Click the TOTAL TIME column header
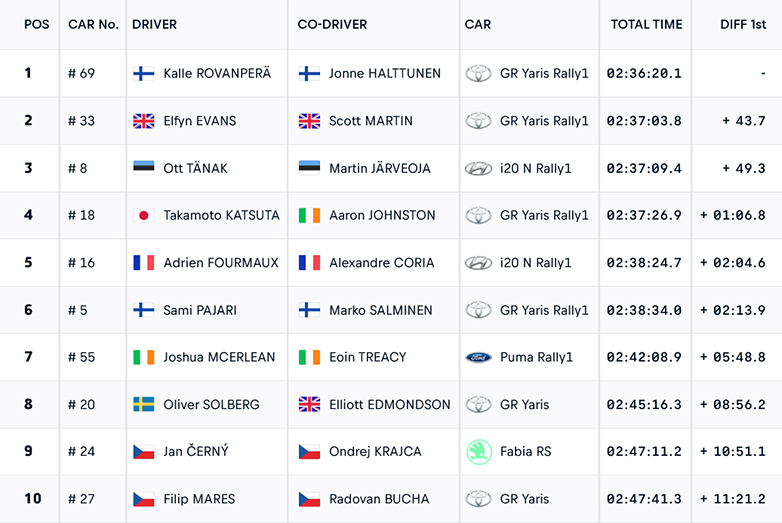The height and width of the screenshot is (523, 782). tap(646, 24)
